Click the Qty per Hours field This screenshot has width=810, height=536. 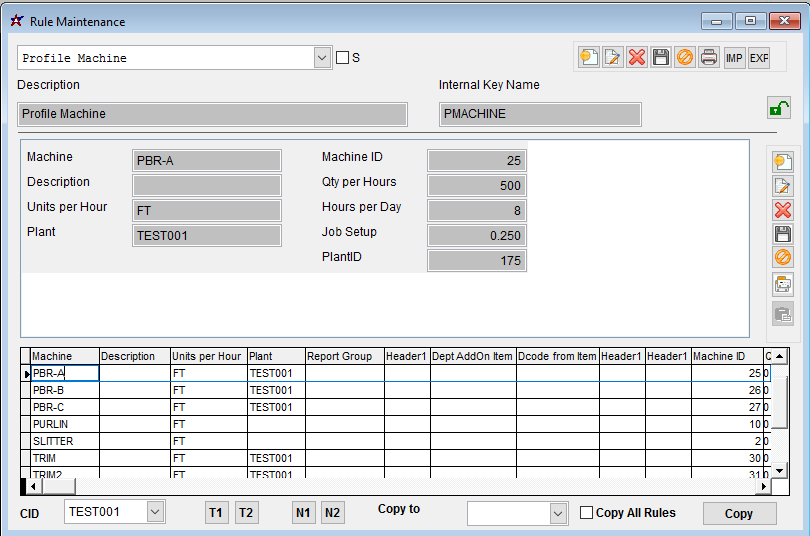click(x=476, y=185)
